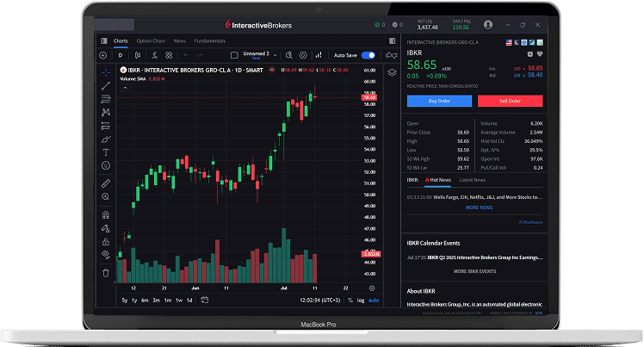Open the Fundamentals tab
This screenshot has height=347, width=644.
click(210, 40)
